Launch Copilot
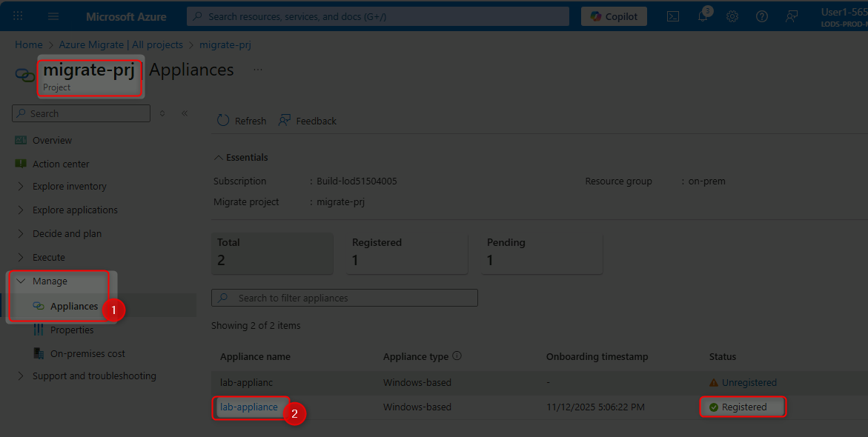The image size is (868, 437). pos(614,16)
